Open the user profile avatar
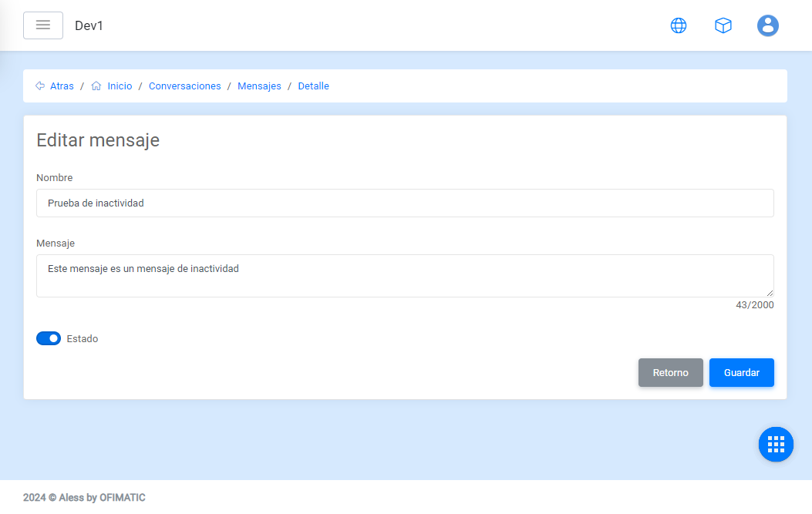The height and width of the screenshot is (514, 812). pos(767,25)
